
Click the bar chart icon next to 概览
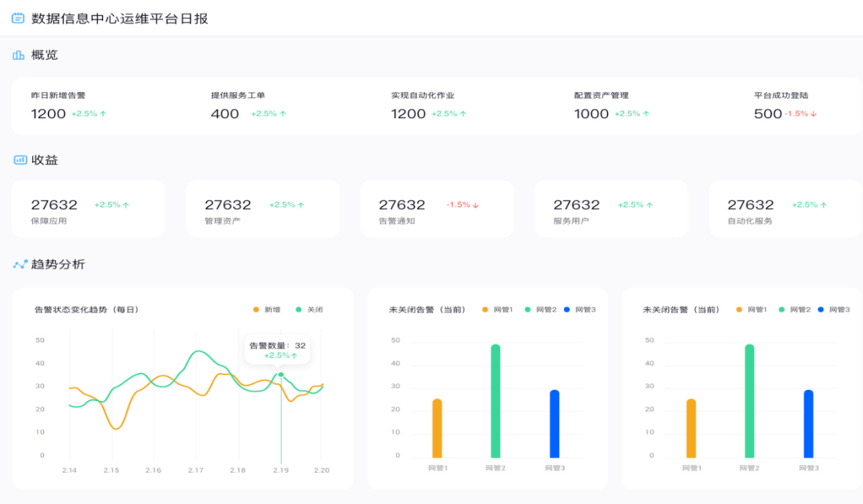click(x=18, y=55)
